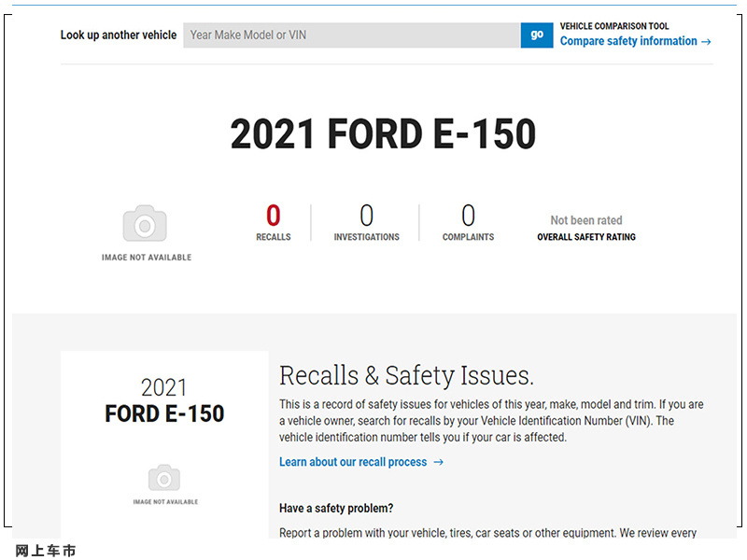Click the IMAGE NOT AVAILABLE caption under top camera

coord(147,258)
